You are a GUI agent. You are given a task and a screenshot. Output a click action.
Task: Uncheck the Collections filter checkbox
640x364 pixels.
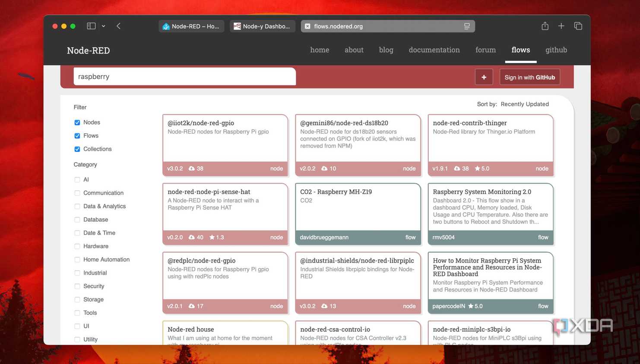(77, 149)
